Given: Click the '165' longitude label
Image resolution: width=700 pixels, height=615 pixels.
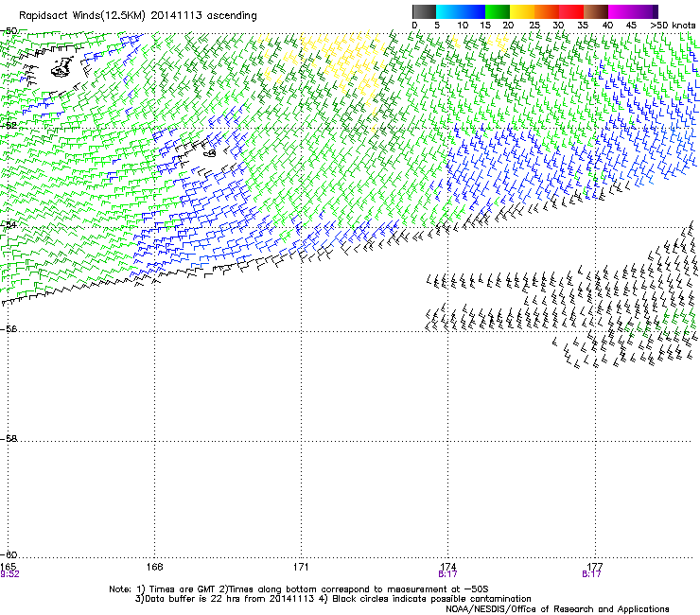Looking at the screenshot, I should tap(8, 567).
